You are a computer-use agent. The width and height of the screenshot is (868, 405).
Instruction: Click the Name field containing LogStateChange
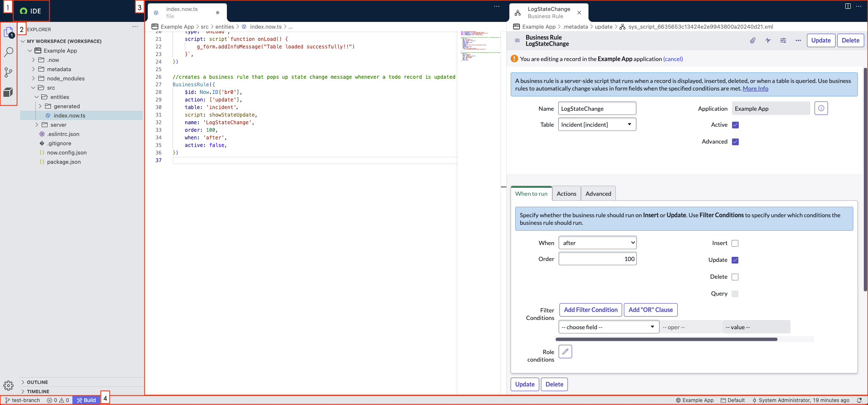point(597,108)
